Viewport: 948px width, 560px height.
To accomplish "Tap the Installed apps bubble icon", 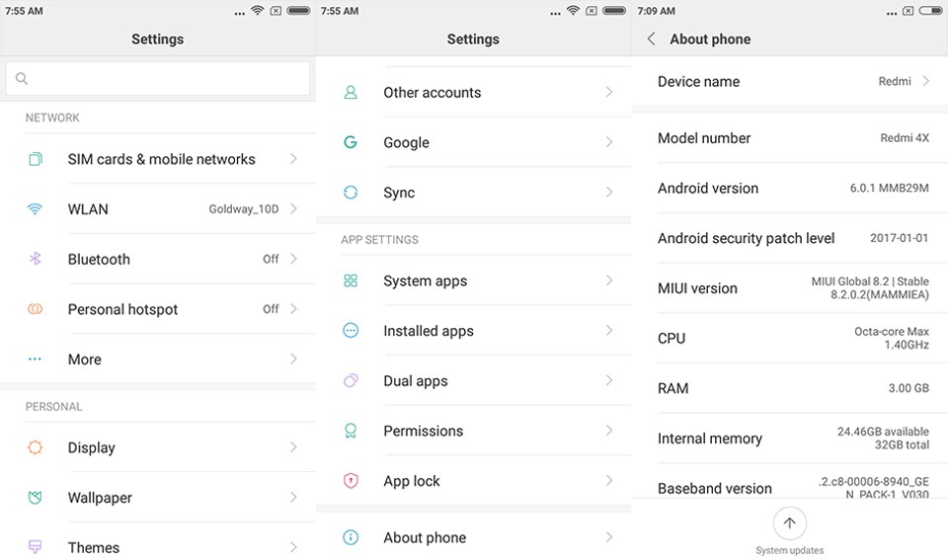I will (x=351, y=330).
